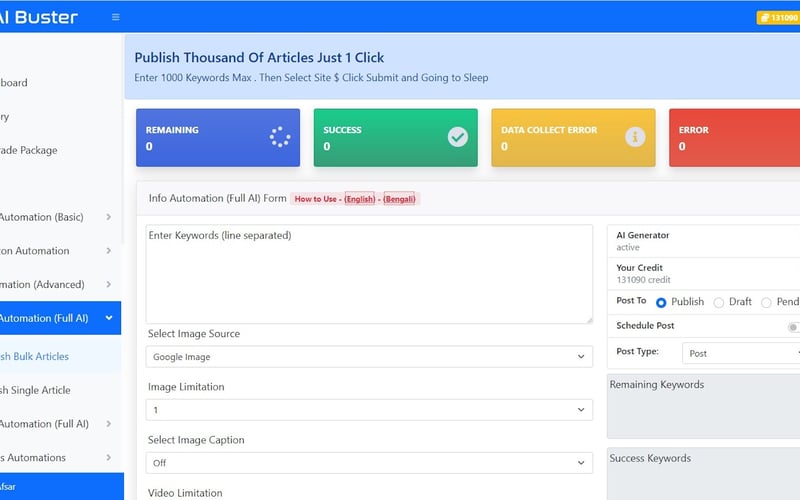This screenshot has width=800, height=500.
Task: Open the (English) how-to-use link
Action: point(360,199)
